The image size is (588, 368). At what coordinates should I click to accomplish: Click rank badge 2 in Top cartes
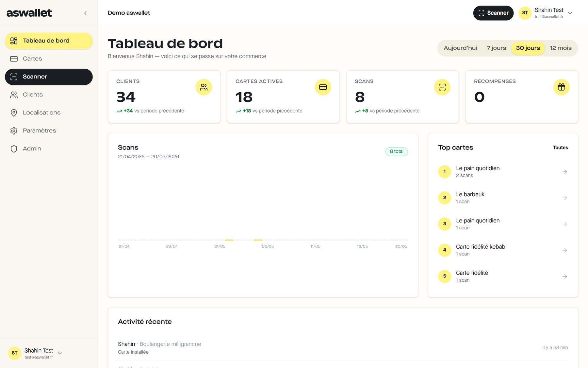tap(445, 198)
